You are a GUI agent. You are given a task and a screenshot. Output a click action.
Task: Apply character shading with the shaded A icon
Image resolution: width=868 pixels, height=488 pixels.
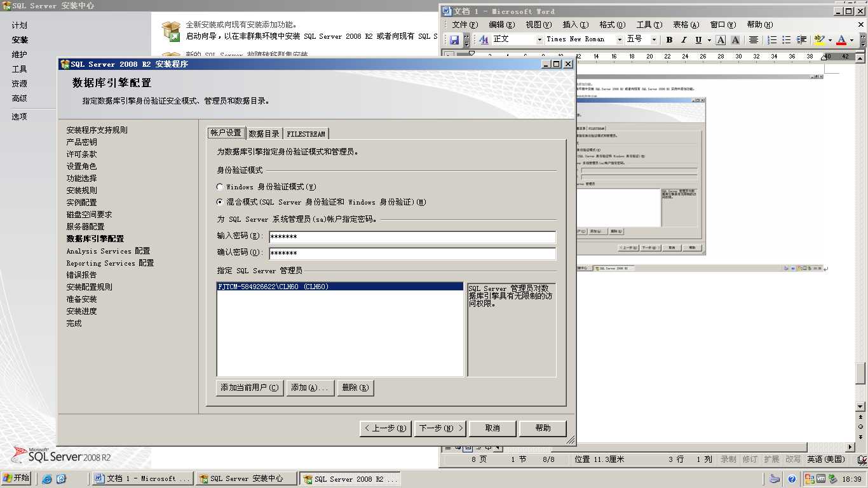pos(735,39)
